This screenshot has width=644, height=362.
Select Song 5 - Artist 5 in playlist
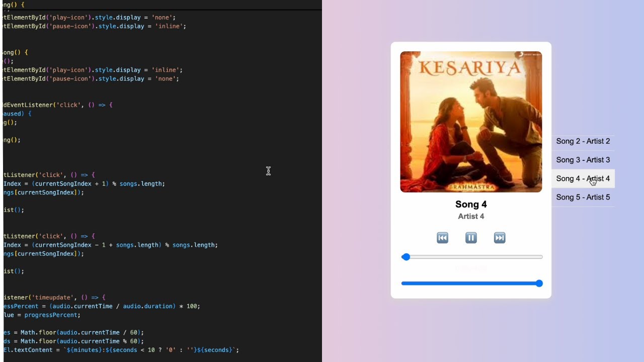pos(583,197)
